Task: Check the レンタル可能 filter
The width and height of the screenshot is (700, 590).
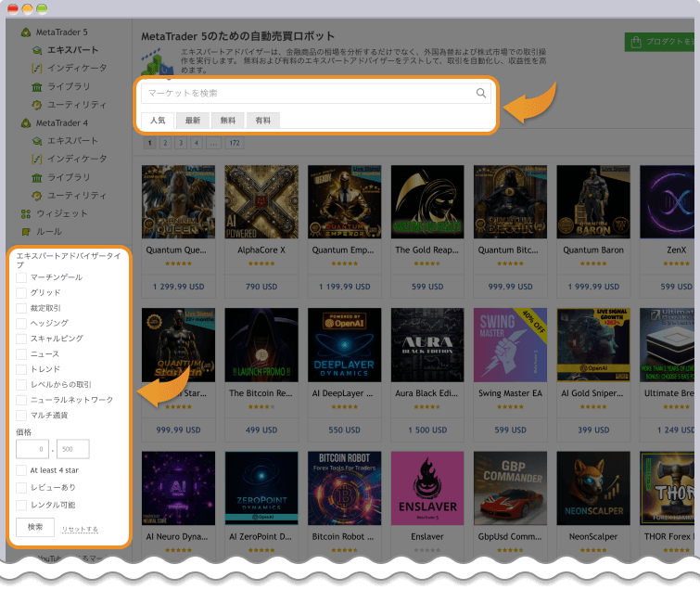Action: pyautogui.click(x=21, y=506)
